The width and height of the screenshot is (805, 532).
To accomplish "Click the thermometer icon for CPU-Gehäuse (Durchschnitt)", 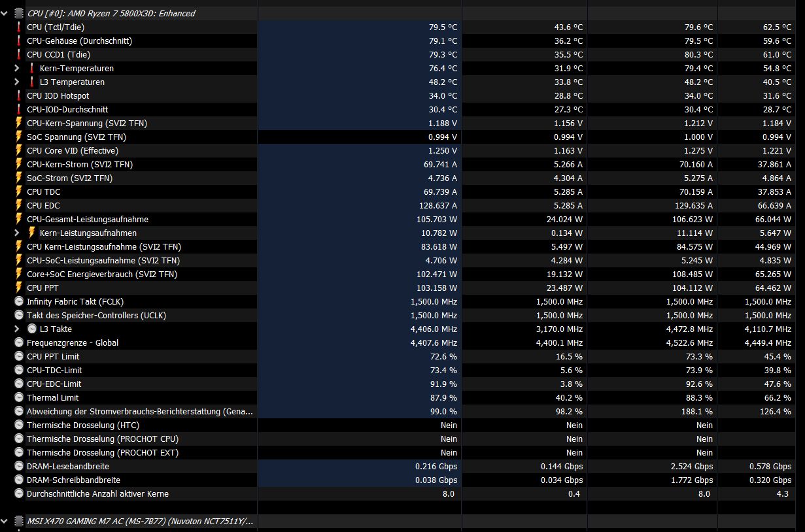I will pos(18,41).
